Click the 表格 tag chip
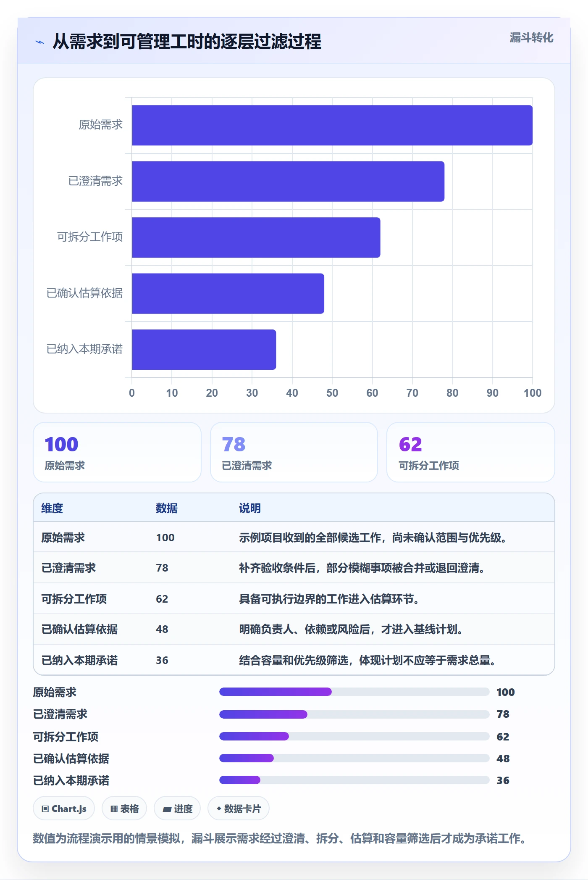Screen dimensions: 588x880 [x=124, y=809]
